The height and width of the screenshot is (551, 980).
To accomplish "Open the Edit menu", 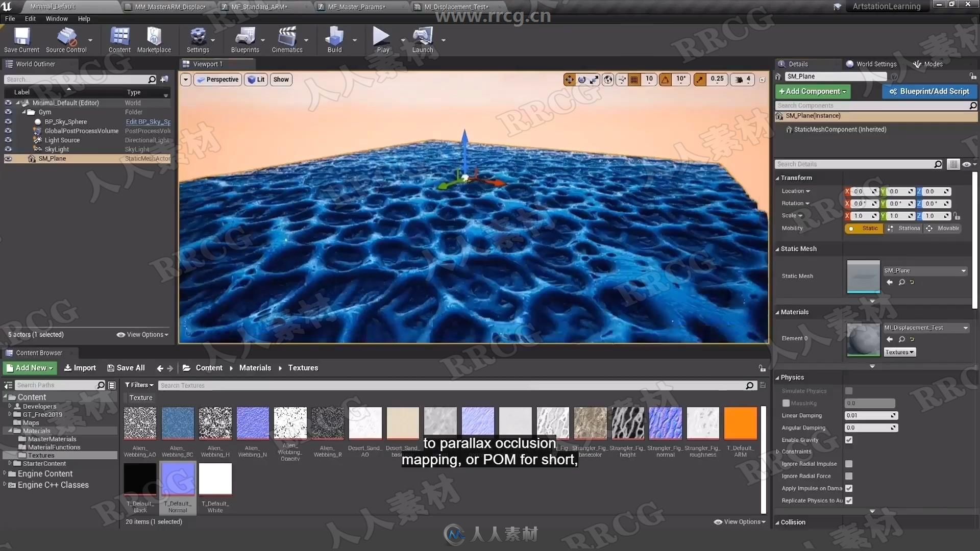I will pyautogui.click(x=30, y=18).
